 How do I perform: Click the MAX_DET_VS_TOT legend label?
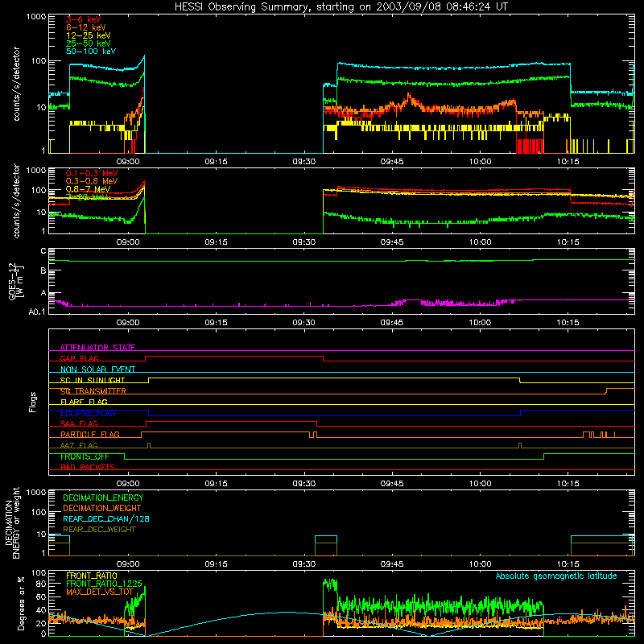tap(100, 592)
